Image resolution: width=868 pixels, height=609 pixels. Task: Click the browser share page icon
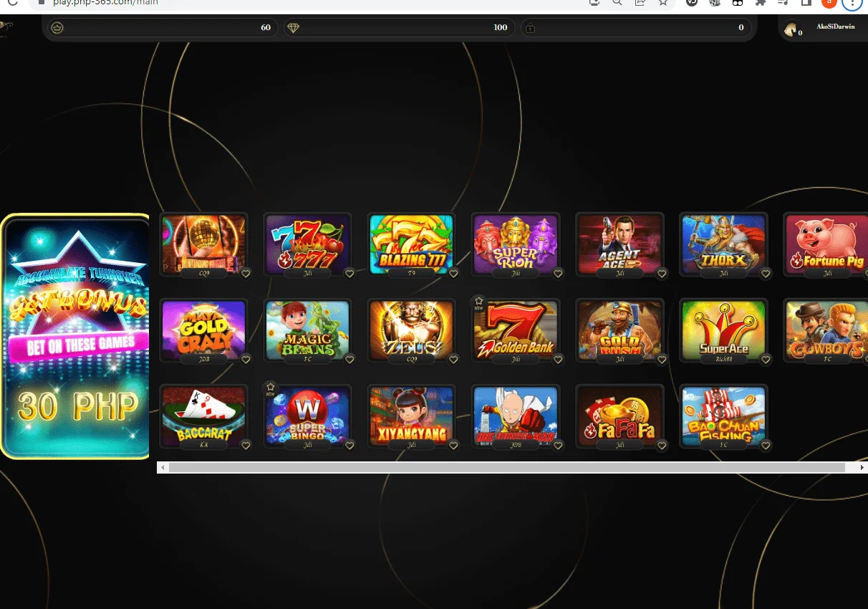click(x=640, y=3)
